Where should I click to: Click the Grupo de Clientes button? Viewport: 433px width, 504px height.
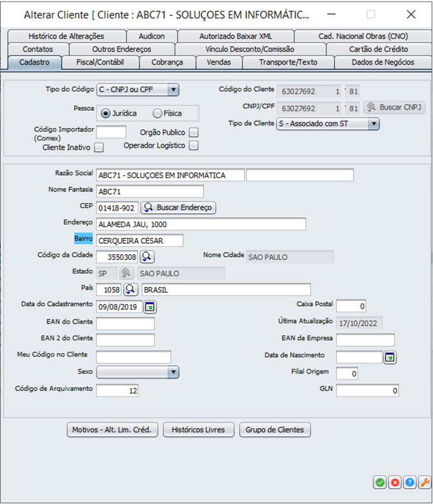[x=275, y=430]
